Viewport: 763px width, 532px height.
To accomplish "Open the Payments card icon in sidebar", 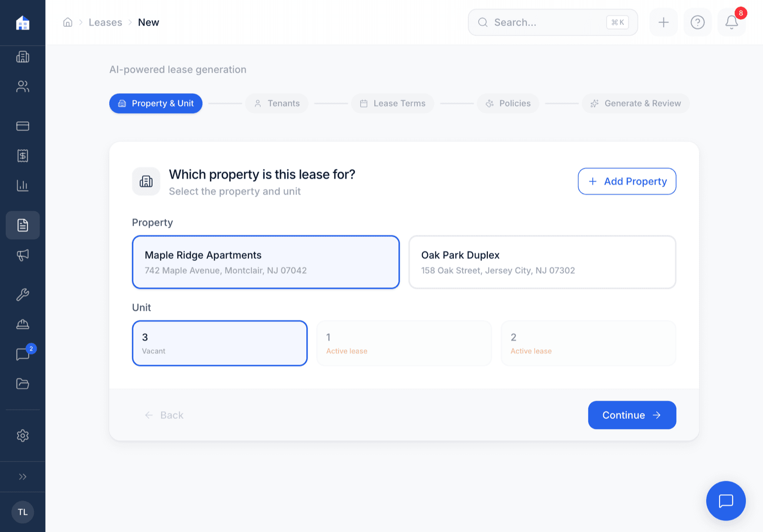I will pyautogui.click(x=22, y=126).
